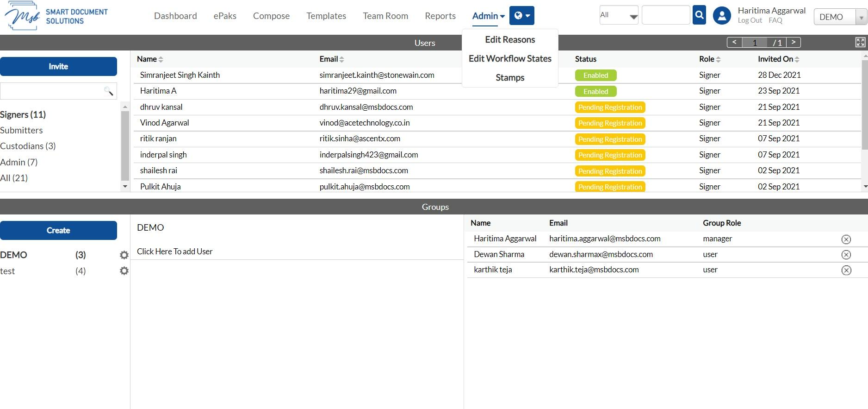Open the user profile avatar icon

tap(722, 16)
